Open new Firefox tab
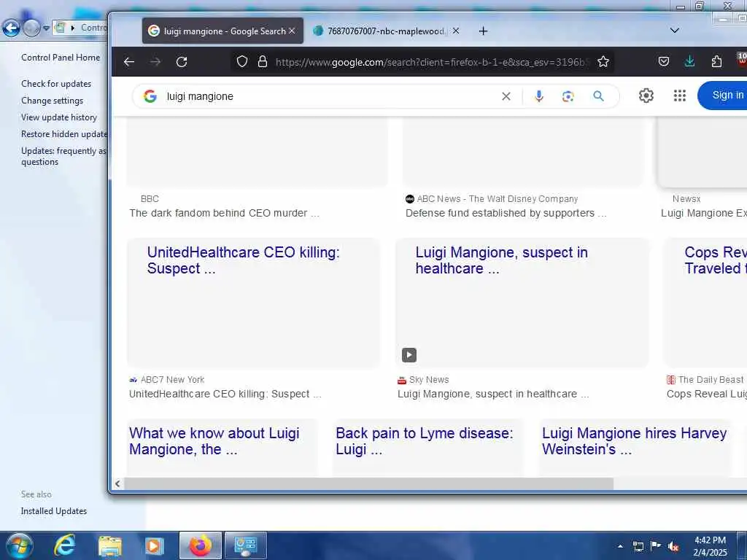This screenshot has height=560, width=747. point(483,31)
